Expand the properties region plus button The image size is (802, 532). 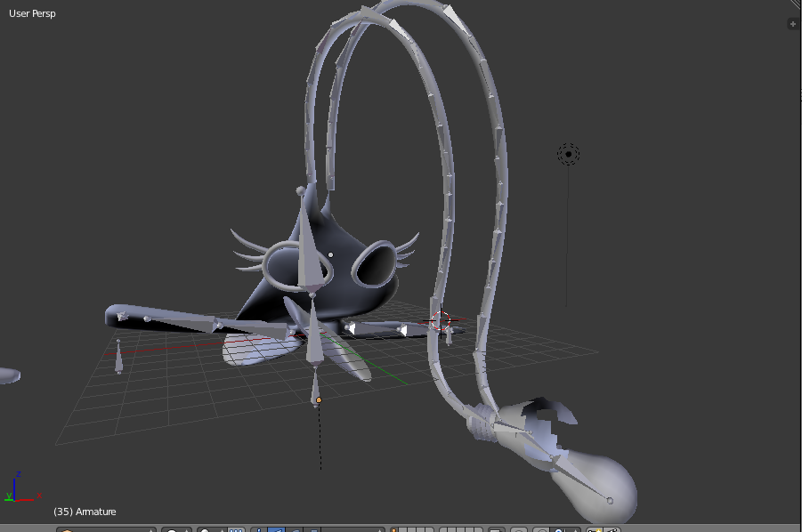[x=793, y=23]
